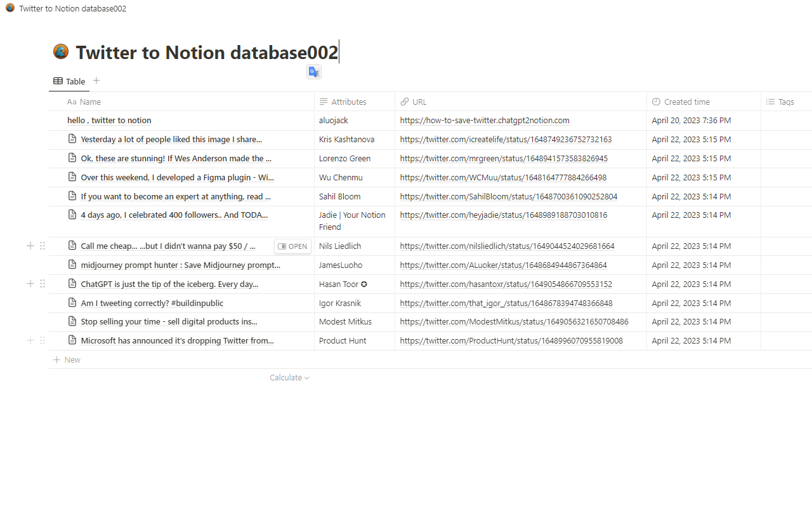
Task: Open Name column header menu
Action: click(181, 102)
